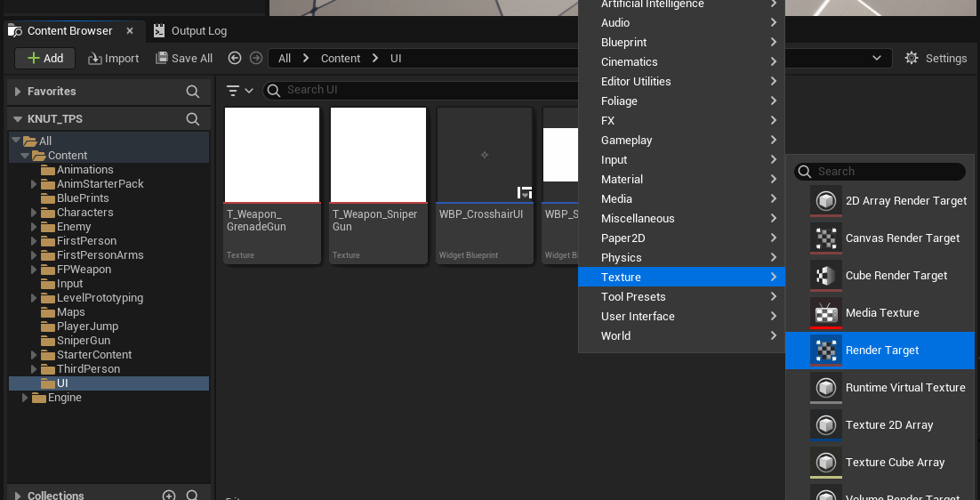Click the Import icon
The image size is (980, 500).
tap(95, 58)
